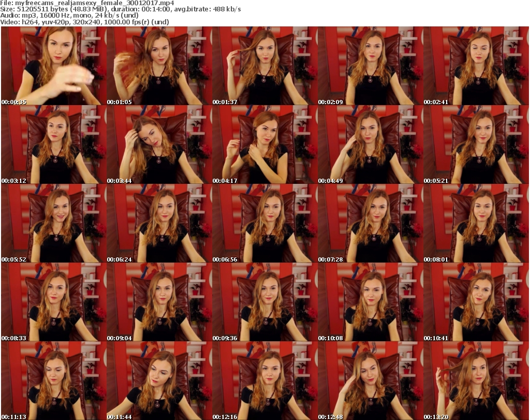This screenshot has height=420, width=530.
Task: View the thumbnail frame stamped 00:11:13
Action: pyautogui.click(x=53, y=381)
